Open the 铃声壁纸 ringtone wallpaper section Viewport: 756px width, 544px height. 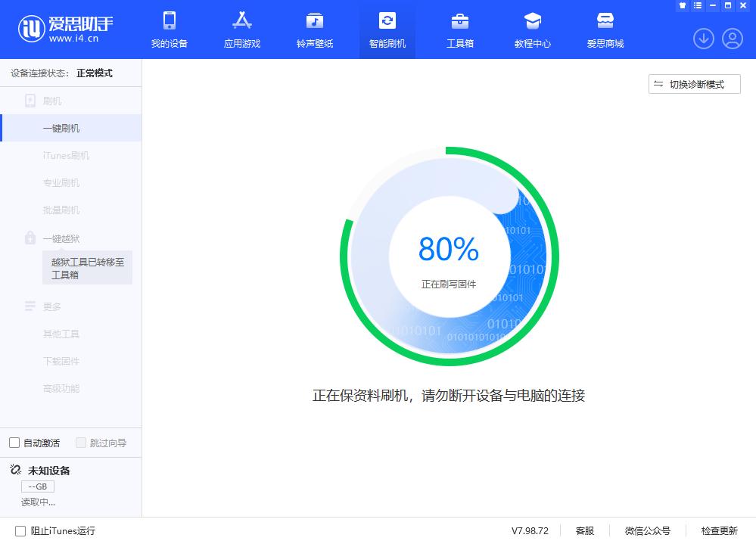[315, 29]
